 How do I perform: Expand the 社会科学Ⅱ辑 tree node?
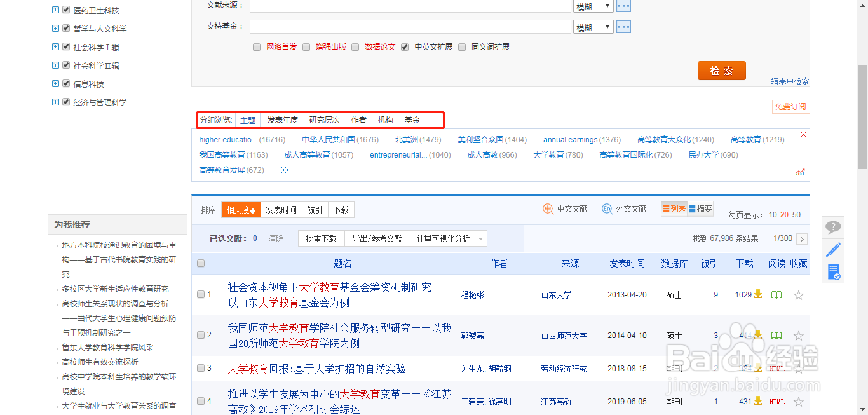(x=56, y=65)
